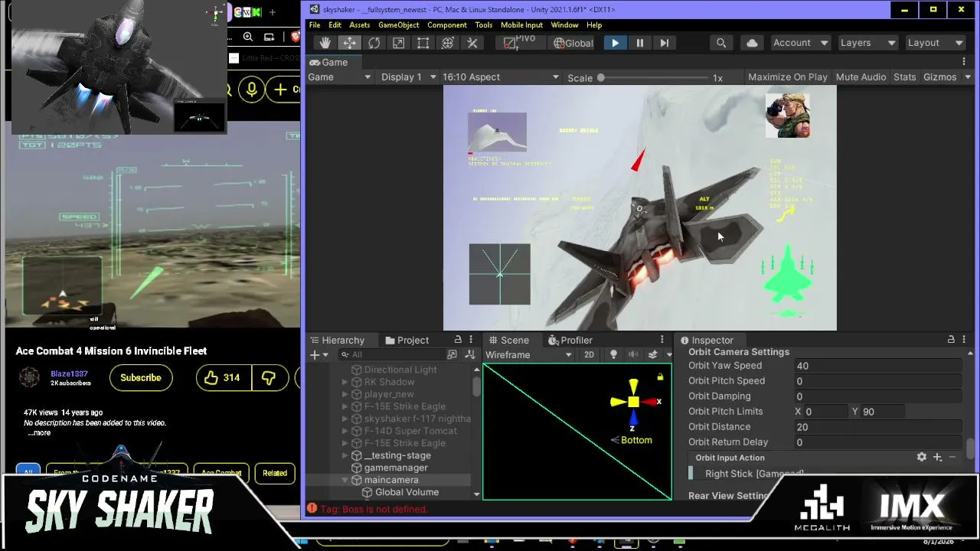Open Unity cloud services
This screenshot has height=551, width=980.
click(752, 43)
